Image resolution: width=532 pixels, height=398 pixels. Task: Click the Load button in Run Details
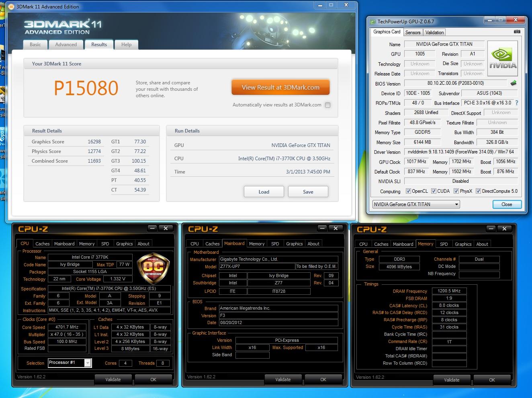click(x=264, y=192)
